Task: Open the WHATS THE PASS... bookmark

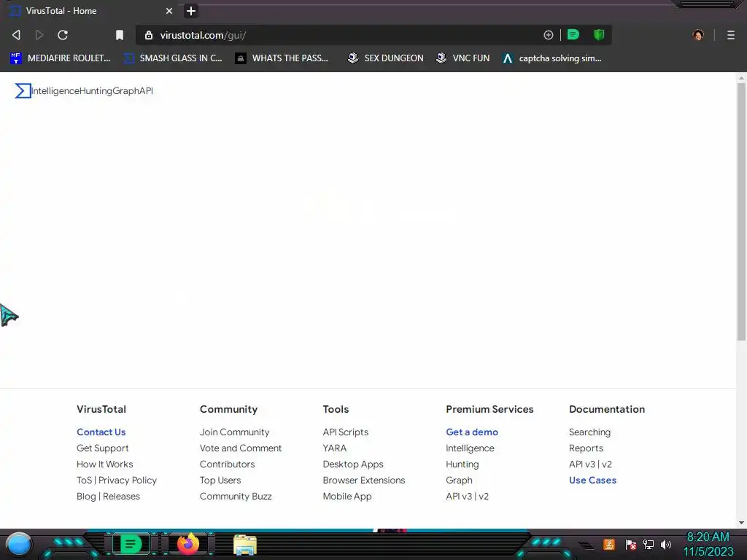Action: (x=282, y=58)
